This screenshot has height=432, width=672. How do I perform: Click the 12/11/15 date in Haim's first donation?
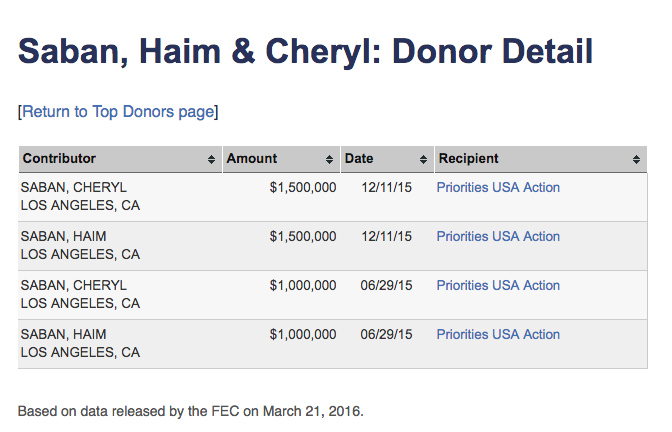[386, 236]
